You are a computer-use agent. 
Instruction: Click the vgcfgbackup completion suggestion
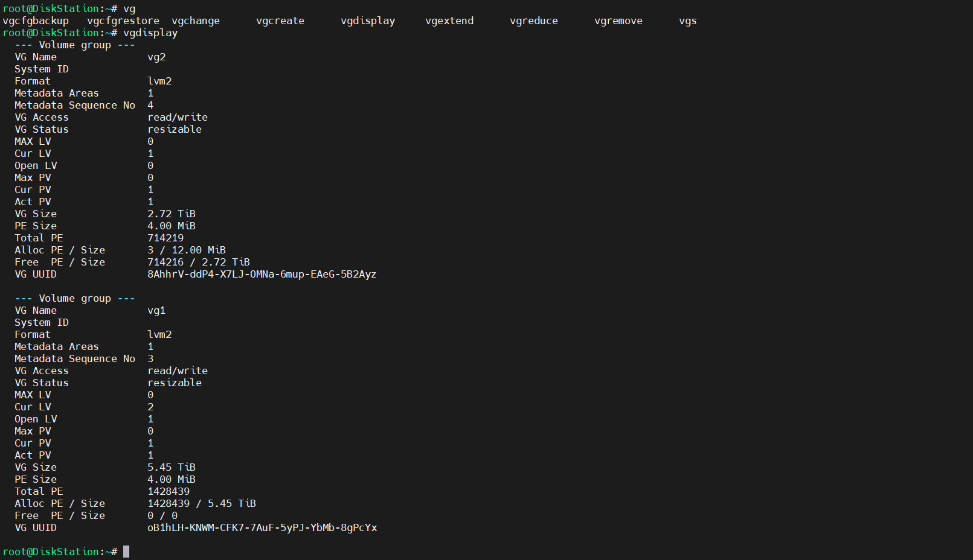36,21
